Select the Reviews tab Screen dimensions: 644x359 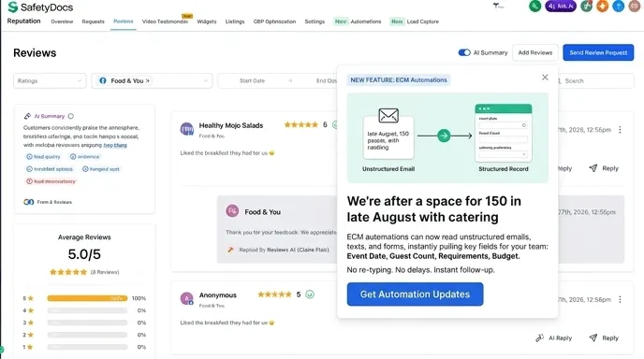point(124,22)
